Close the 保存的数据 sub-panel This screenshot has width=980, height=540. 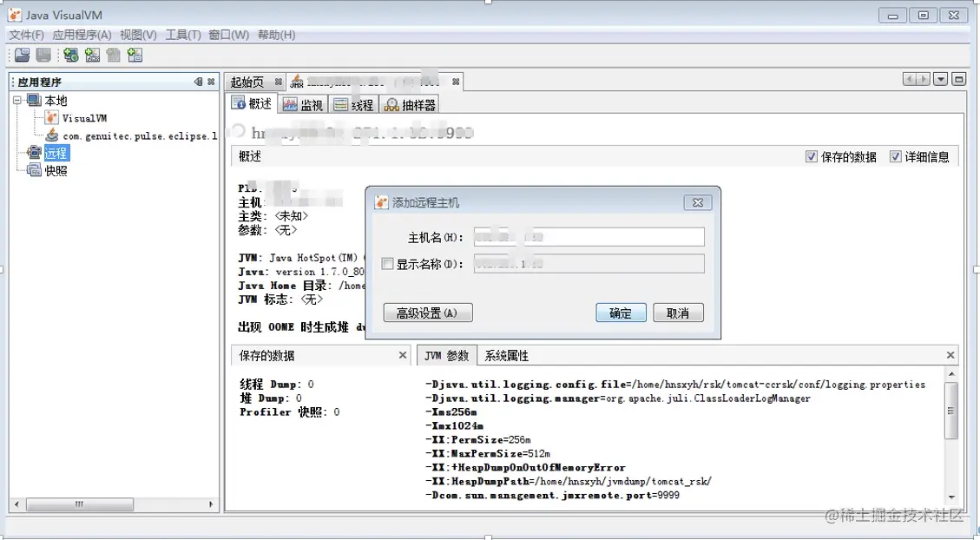point(403,355)
